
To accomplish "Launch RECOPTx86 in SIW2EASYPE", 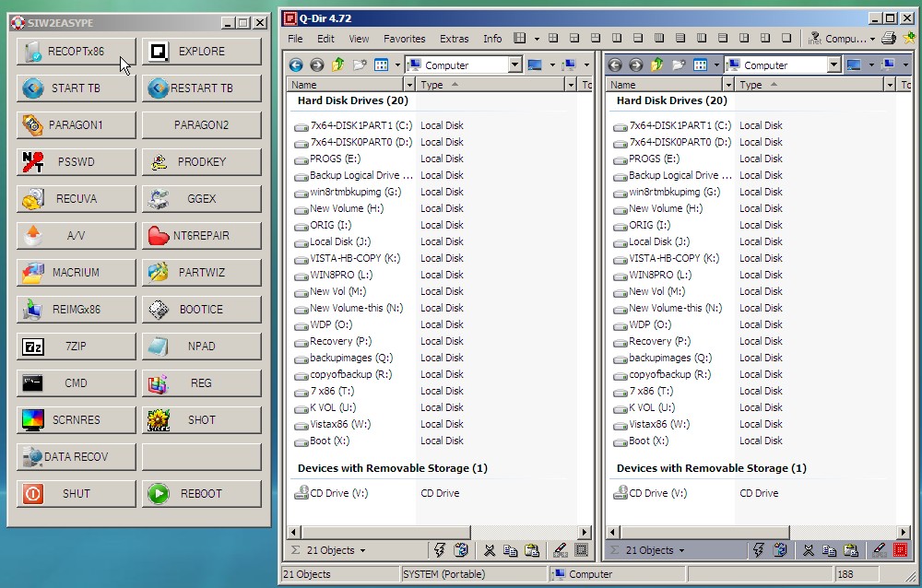I will (76, 52).
